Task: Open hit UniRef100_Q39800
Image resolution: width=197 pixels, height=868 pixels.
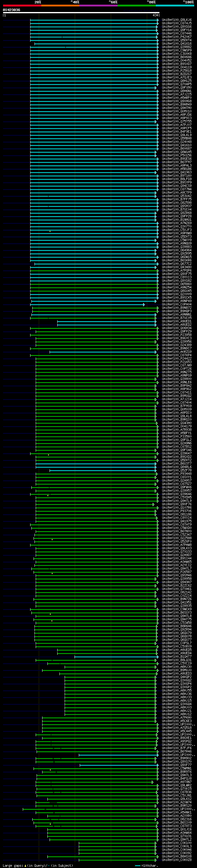Action: (177, 379)
